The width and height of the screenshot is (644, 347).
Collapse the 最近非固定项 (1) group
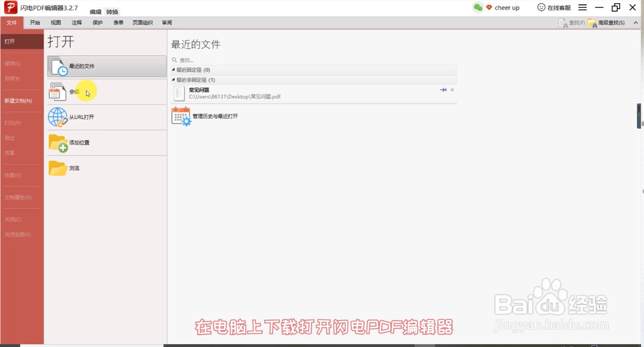[x=173, y=80]
